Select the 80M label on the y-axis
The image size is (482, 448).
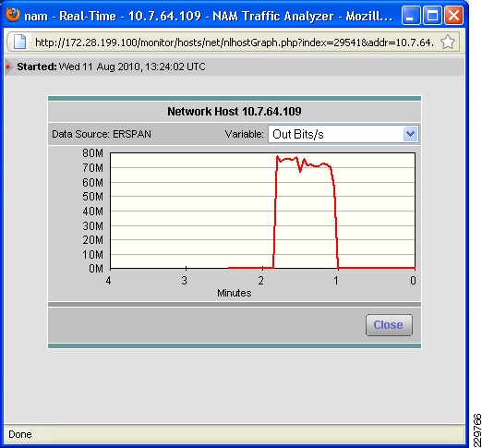pos(92,153)
